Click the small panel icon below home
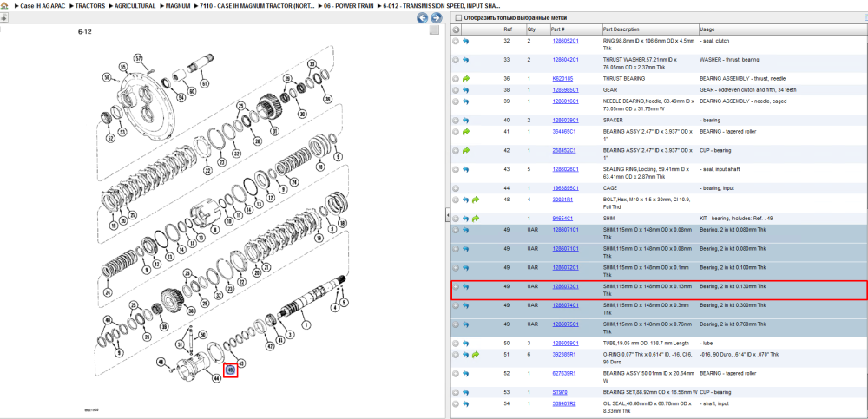 click(x=3, y=17)
